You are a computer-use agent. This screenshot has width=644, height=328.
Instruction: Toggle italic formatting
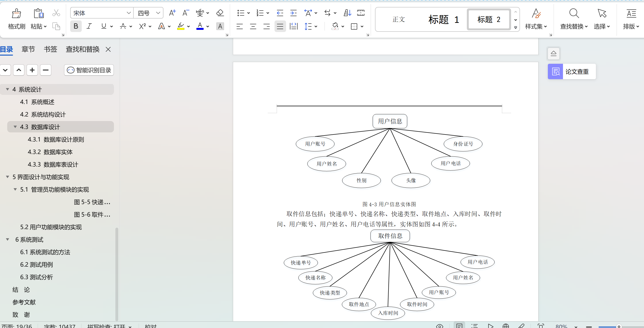click(x=89, y=26)
